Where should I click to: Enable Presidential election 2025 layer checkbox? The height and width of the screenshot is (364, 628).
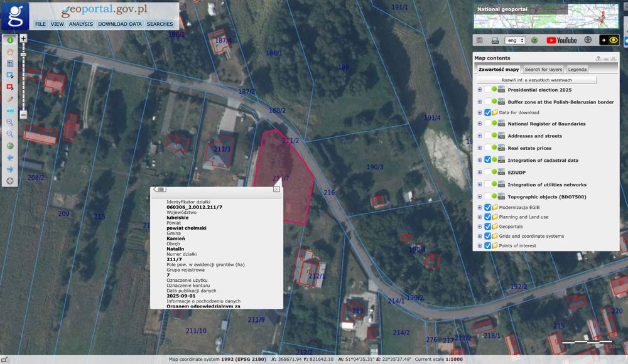coord(487,90)
